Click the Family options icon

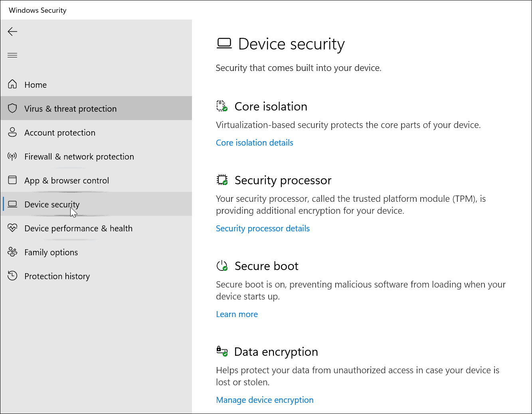(x=12, y=252)
